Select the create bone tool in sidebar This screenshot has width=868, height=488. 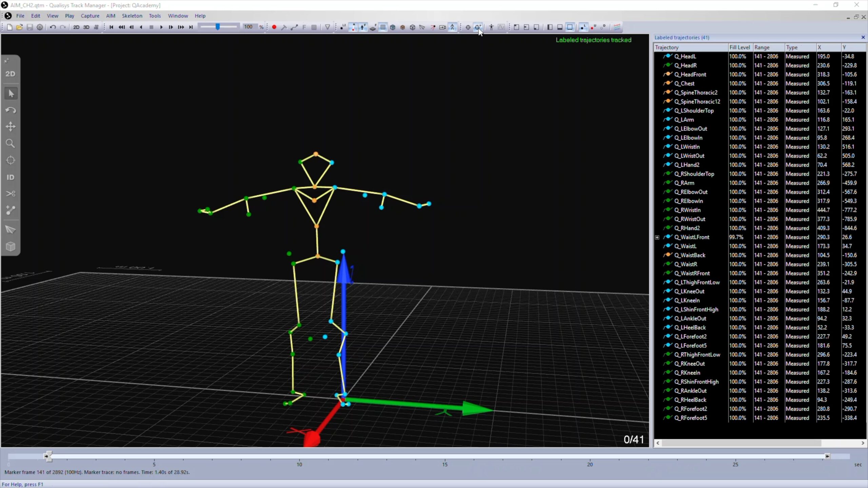point(11,210)
